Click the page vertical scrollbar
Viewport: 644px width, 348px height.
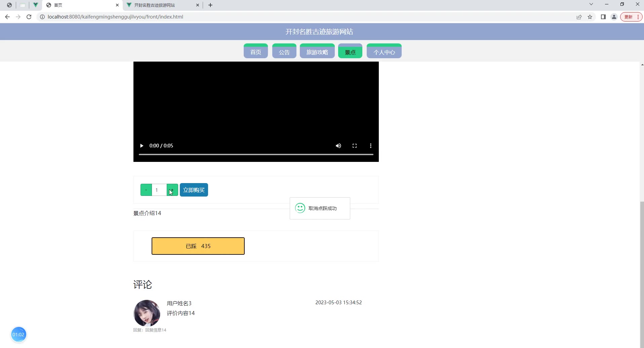[642, 274]
